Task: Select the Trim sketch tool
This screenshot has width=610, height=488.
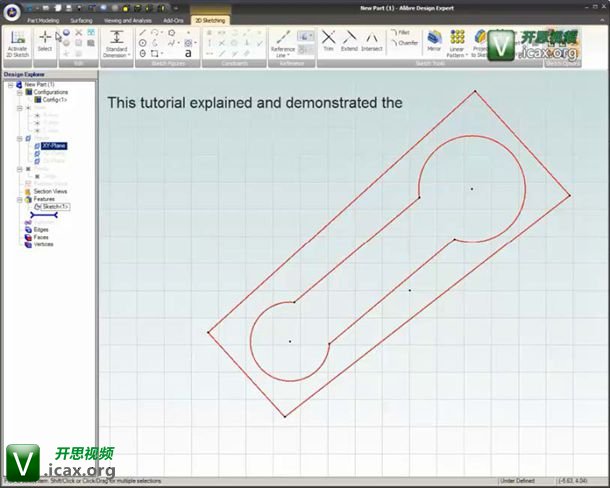Action: (328, 41)
